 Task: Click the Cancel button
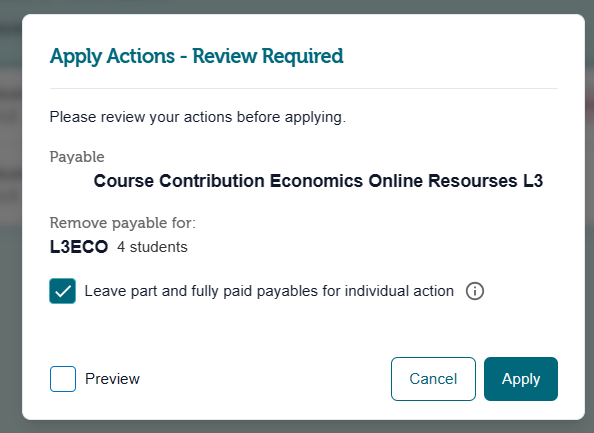point(433,379)
